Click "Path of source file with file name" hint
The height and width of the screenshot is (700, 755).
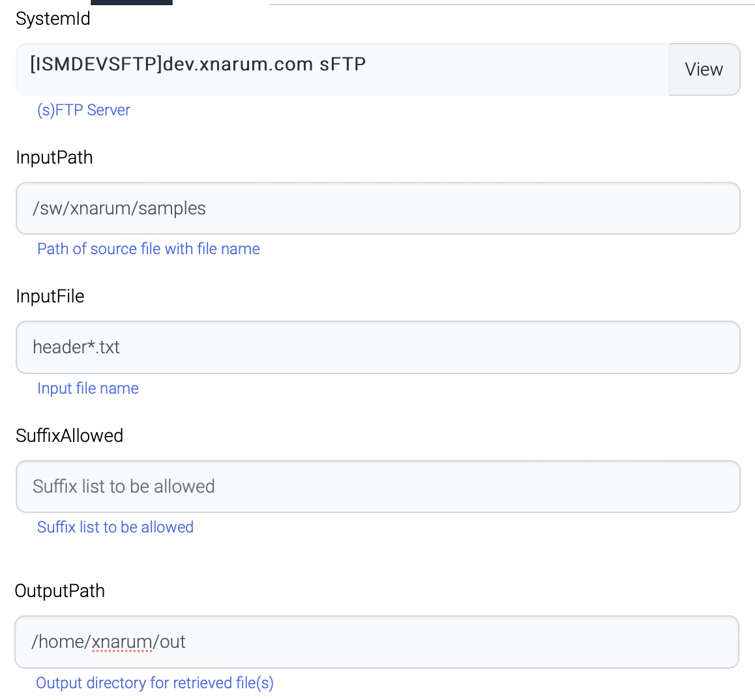tap(149, 249)
